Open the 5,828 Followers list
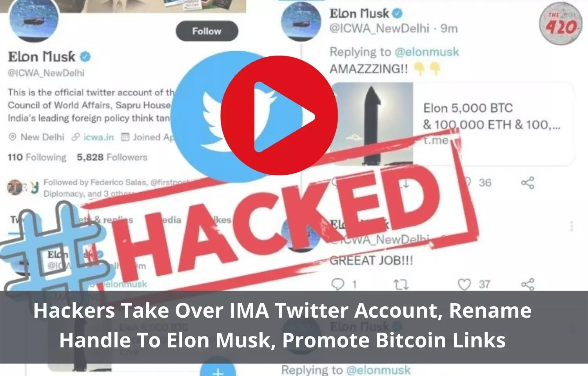 pyautogui.click(x=112, y=157)
